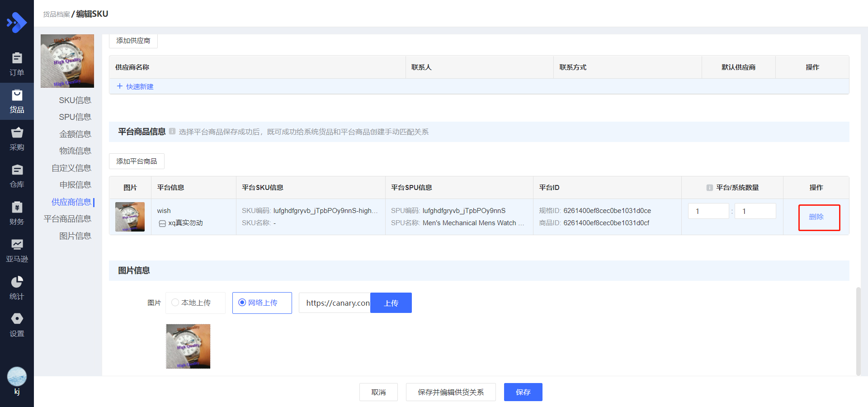868x407 pixels.
Task: Click the watch thumbnail in platform table
Action: pyautogui.click(x=130, y=217)
